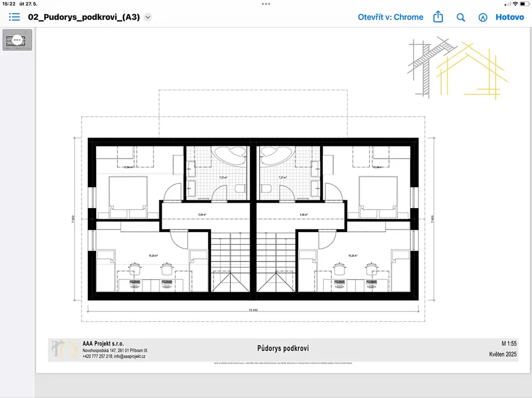532x398 pixels.
Task: Open the page thumbnail ellipsis menu
Action: coord(17,40)
